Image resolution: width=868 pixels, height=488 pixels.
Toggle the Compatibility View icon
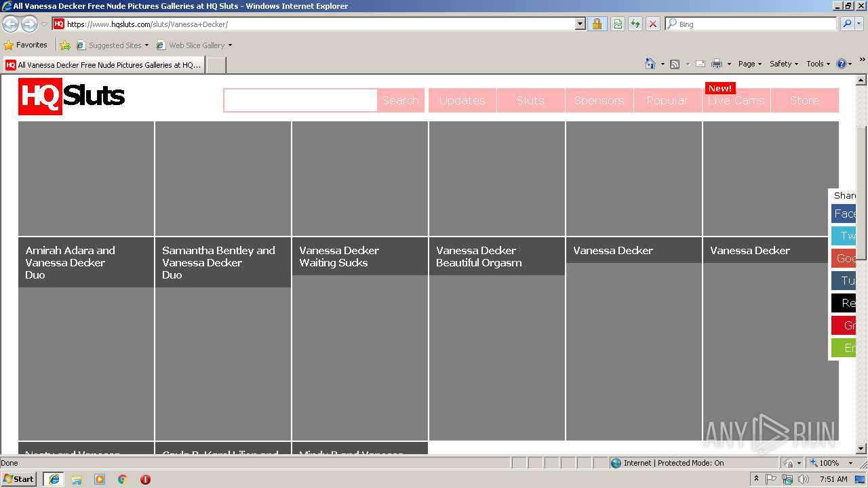[x=618, y=24]
